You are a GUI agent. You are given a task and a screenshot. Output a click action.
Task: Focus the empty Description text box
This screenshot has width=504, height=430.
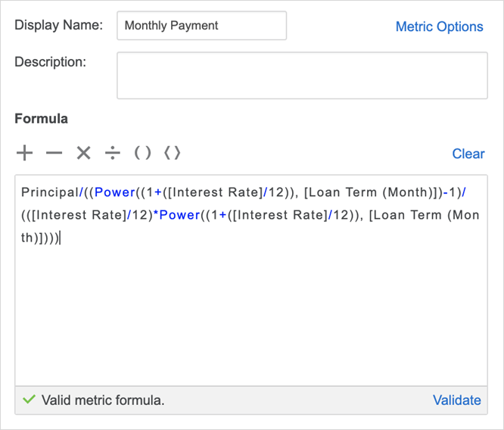[x=301, y=75]
